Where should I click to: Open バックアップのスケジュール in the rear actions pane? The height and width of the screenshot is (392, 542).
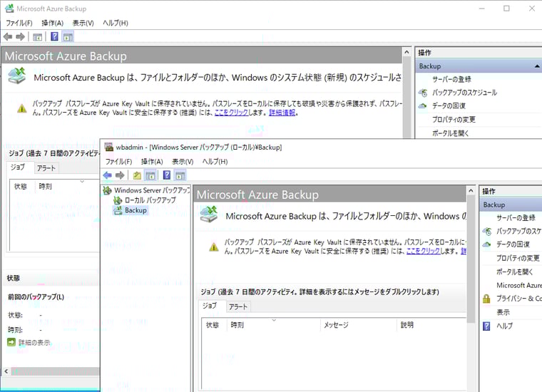point(464,93)
